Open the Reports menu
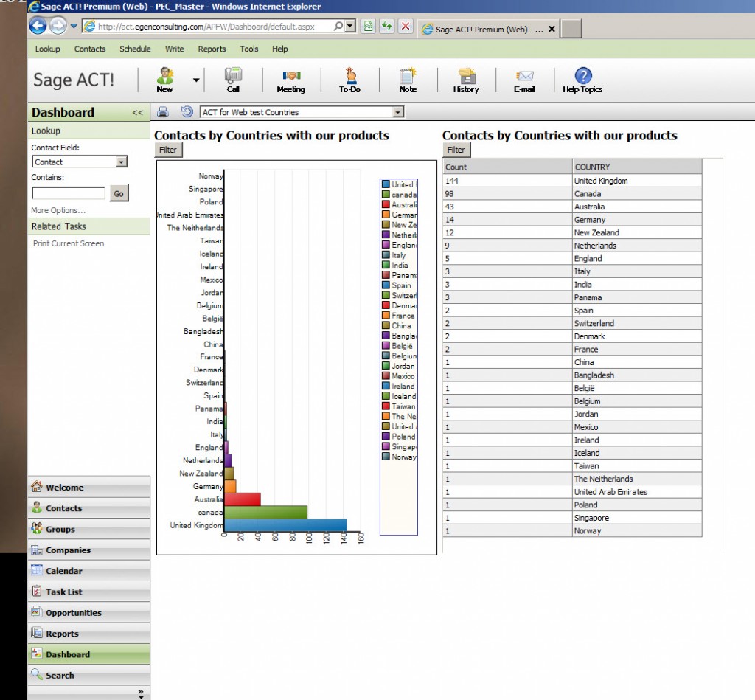The height and width of the screenshot is (700, 755). tap(212, 49)
